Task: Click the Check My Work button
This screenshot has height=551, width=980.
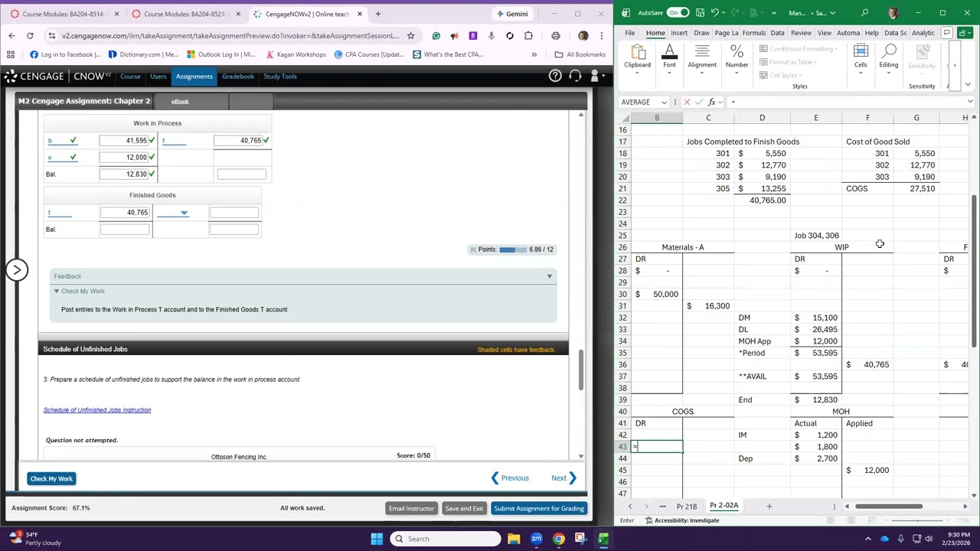Action: pyautogui.click(x=51, y=479)
